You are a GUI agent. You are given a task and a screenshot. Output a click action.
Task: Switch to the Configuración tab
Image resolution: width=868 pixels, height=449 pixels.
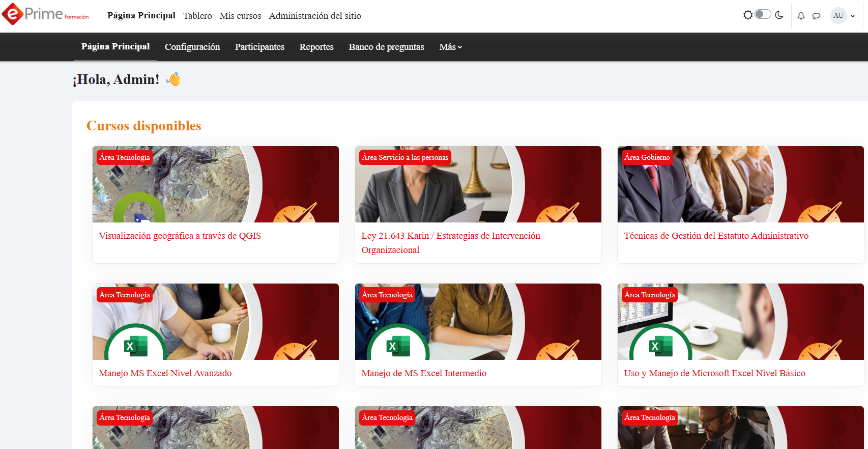[192, 47]
